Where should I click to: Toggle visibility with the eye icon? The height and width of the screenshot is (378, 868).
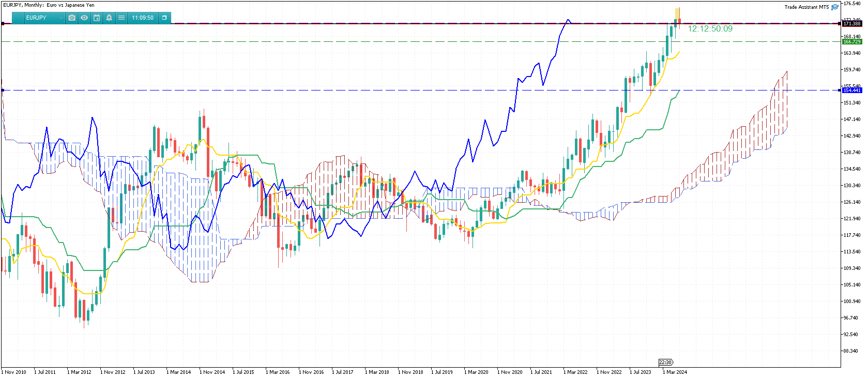coord(84,18)
